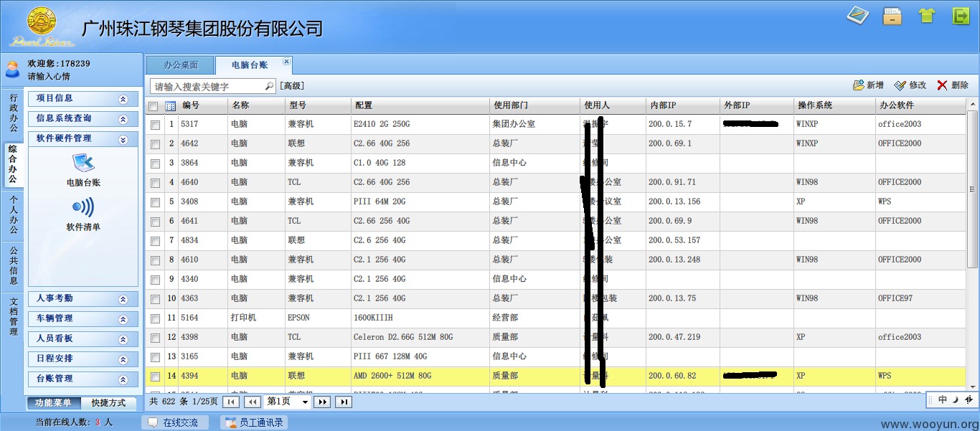Check the box for row 7, number 4834
The height and width of the screenshot is (431, 980).
pos(155,241)
